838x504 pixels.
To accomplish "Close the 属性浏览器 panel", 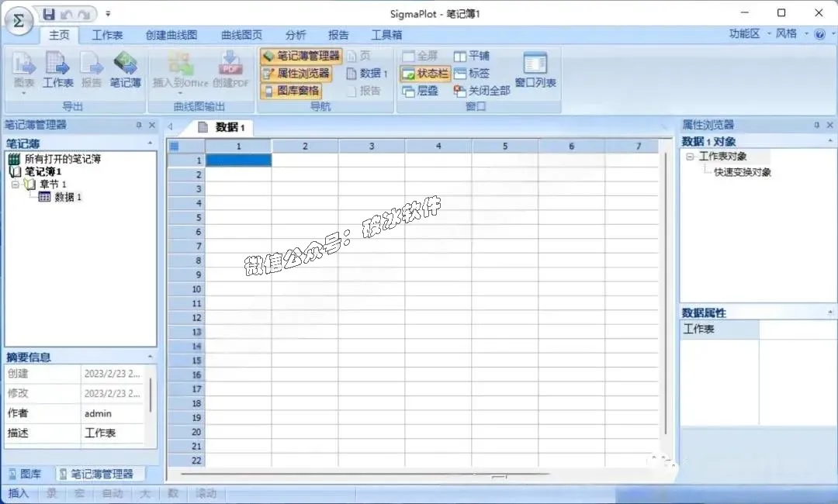I will [829, 125].
